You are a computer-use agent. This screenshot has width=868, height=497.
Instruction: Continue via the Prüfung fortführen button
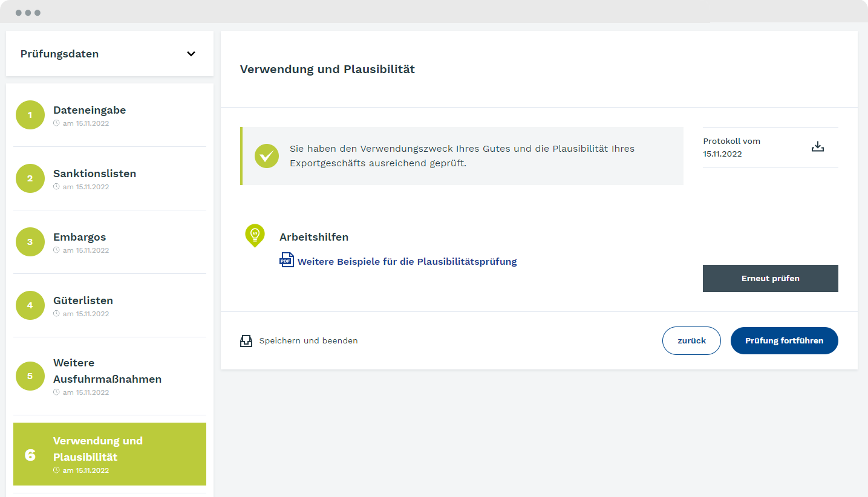784,340
